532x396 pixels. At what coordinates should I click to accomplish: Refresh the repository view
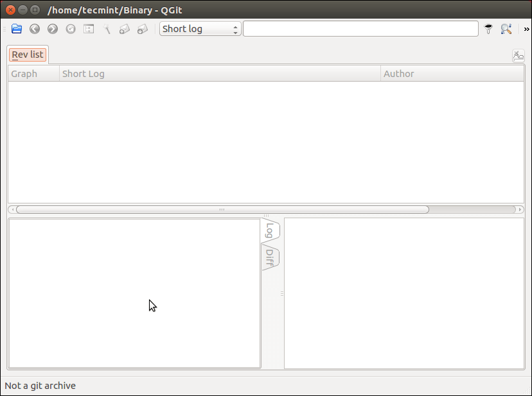click(70, 28)
